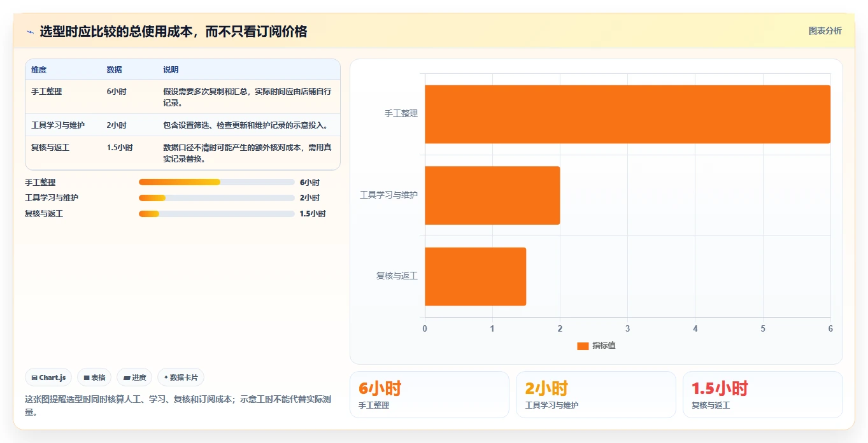Viewport: 868px width, 443px height.
Task: Select the 数据卡片 tag chip
Action: (x=181, y=377)
